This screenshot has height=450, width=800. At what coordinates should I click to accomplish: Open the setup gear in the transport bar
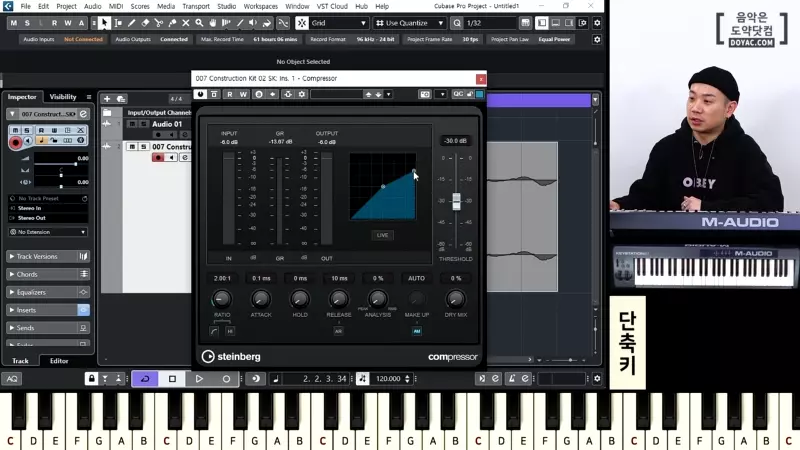point(597,379)
